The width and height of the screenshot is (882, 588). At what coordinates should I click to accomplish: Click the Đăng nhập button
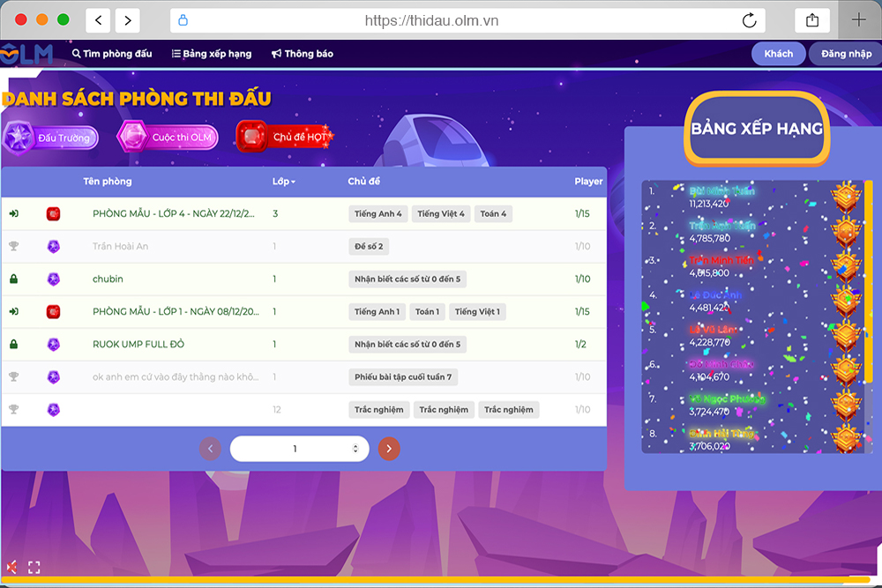tap(846, 54)
